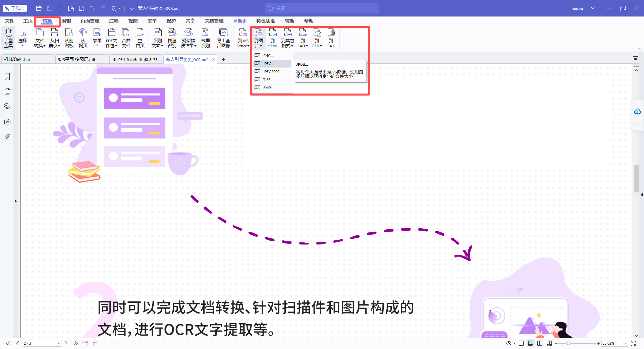Select the Hand tool (手型工具)
The height and width of the screenshot is (349, 644).
8,38
